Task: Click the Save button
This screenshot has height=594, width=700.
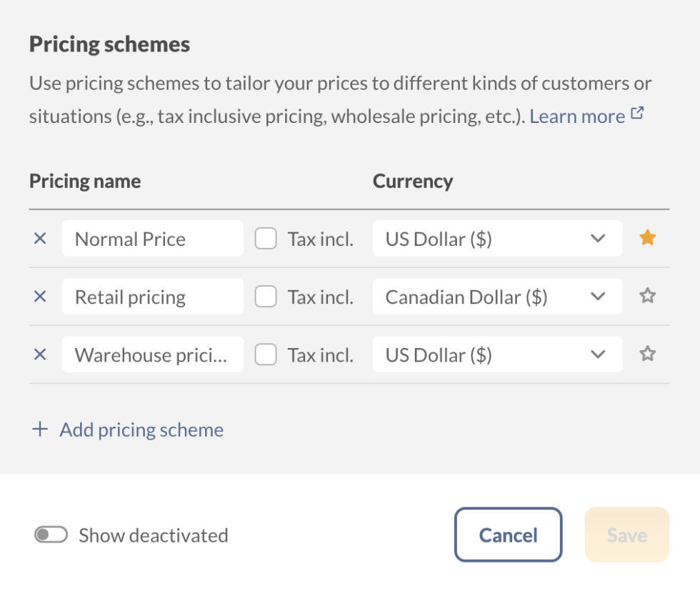Action: click(x=626, y=535)
